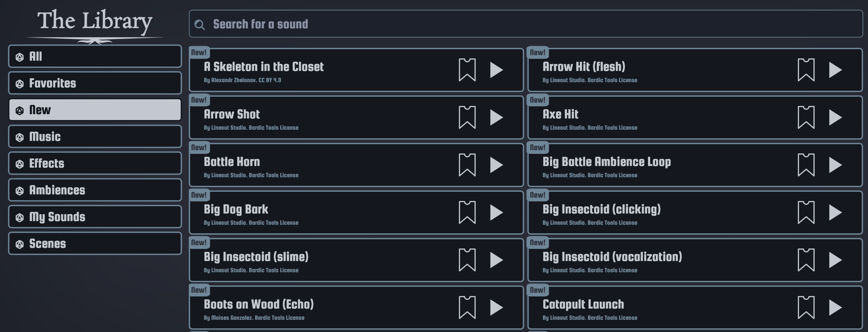Play the Big Dog Bark sound
The height and width of the screenshot is (332, 868).
(496, 213)
